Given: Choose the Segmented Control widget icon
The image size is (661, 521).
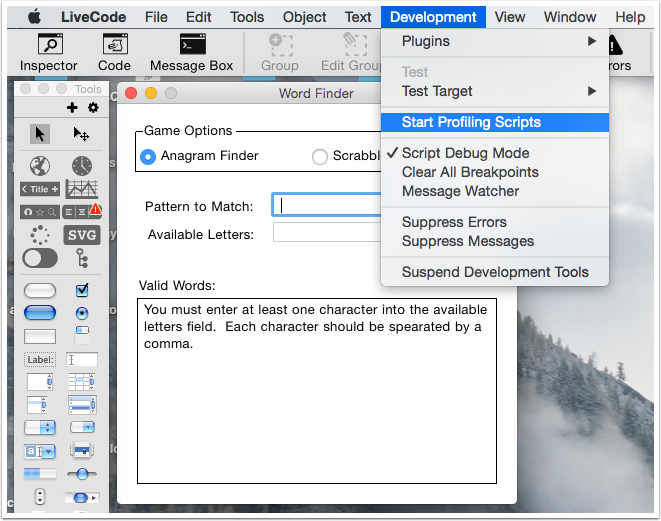Looking at the screenshot, I should coord(82,211).
